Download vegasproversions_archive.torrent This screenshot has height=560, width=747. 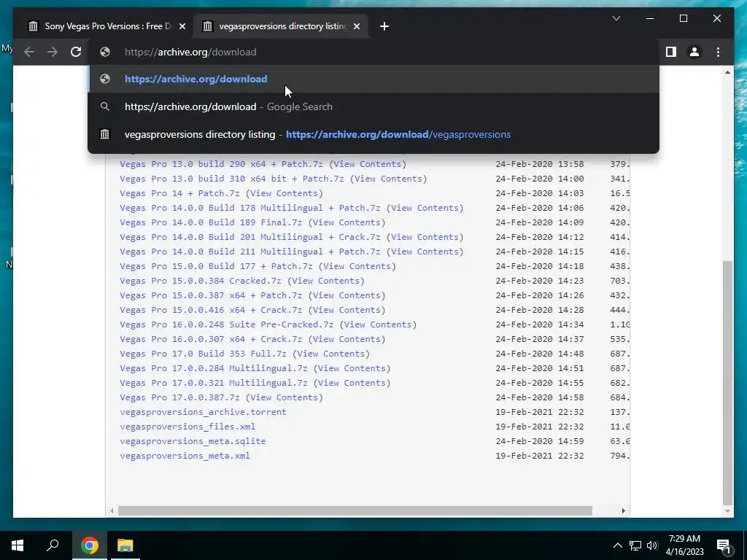(203, 412)
